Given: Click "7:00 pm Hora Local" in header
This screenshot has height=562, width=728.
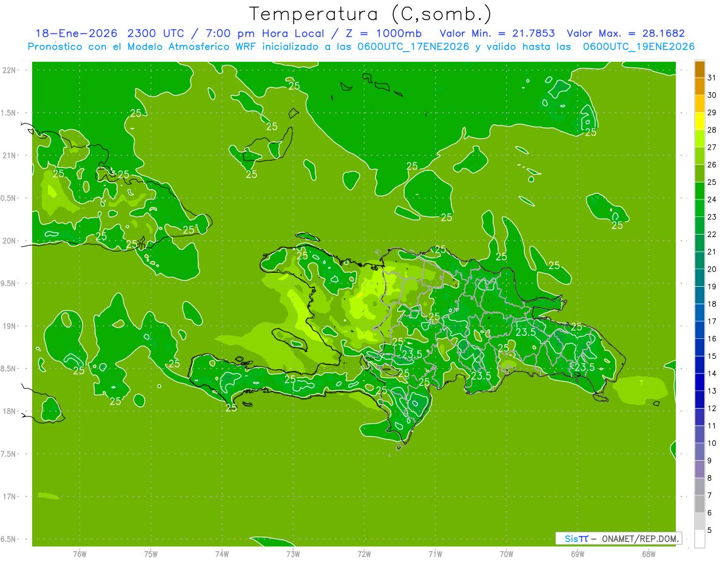Looking at the screenshot, I should click(265, 33).
